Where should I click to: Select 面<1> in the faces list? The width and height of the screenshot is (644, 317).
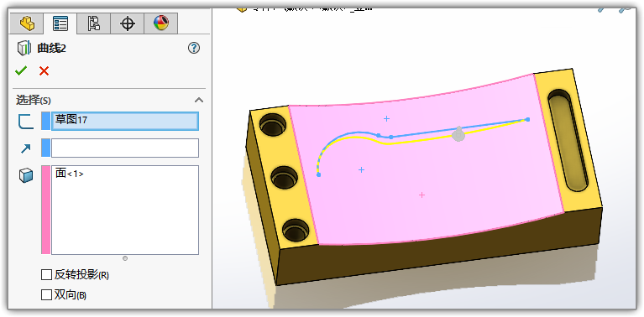70,174
